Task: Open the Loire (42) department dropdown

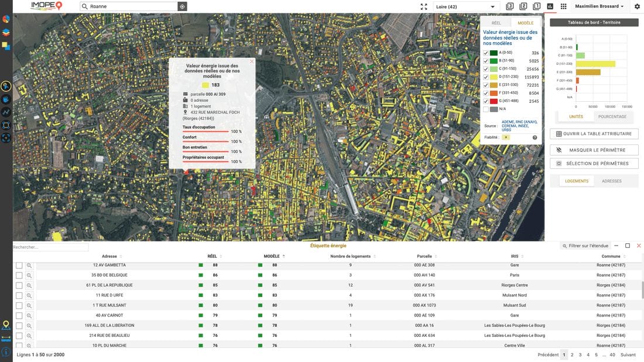Action: 465,6
